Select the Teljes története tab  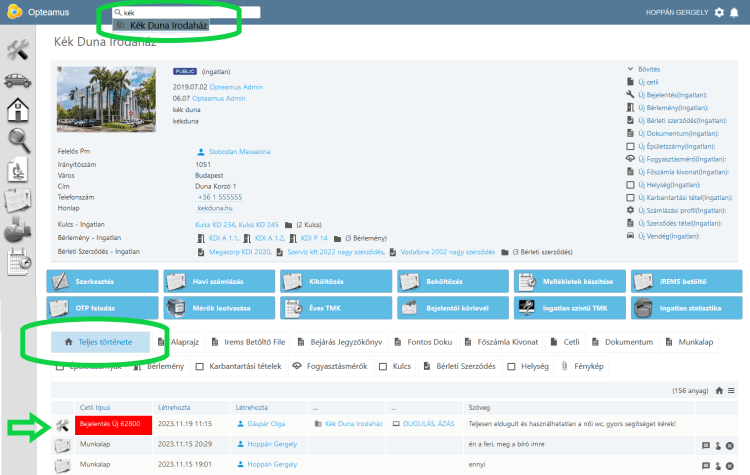(x=100, y=342)
